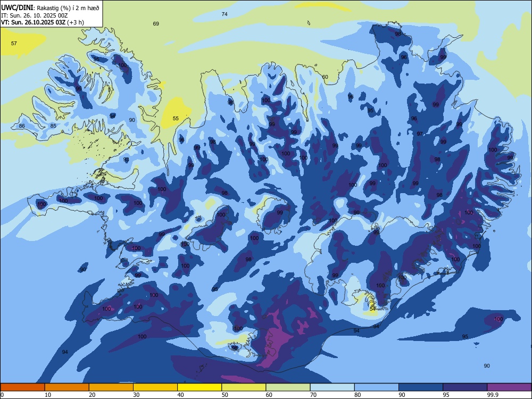The height and width of the screenshot is (399, 532).
Task: Click the dark orange 0–10 legend swatch
Action: [22, 387]
